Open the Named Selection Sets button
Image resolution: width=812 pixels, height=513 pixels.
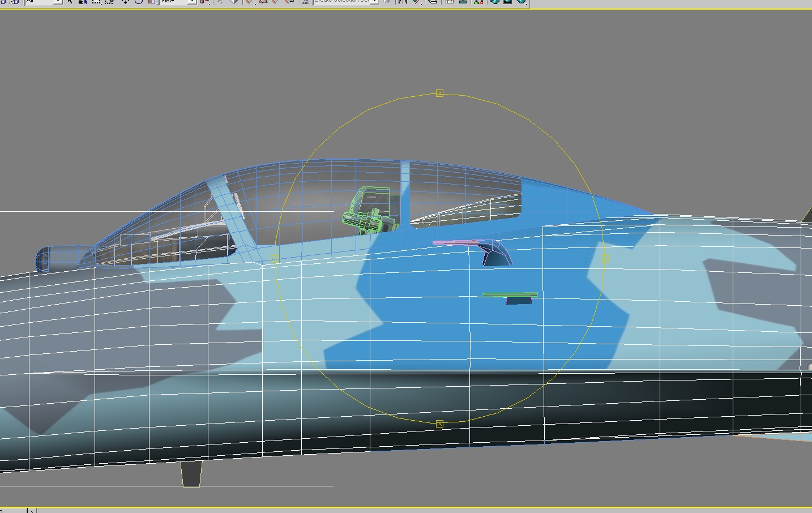[x=306, y=2]
